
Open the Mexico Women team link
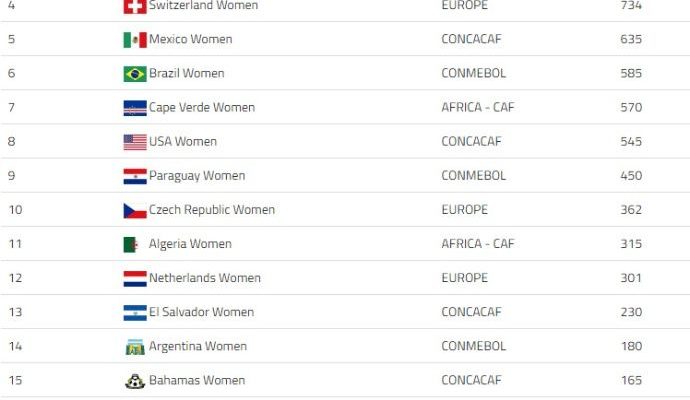(x=190, y=39)
